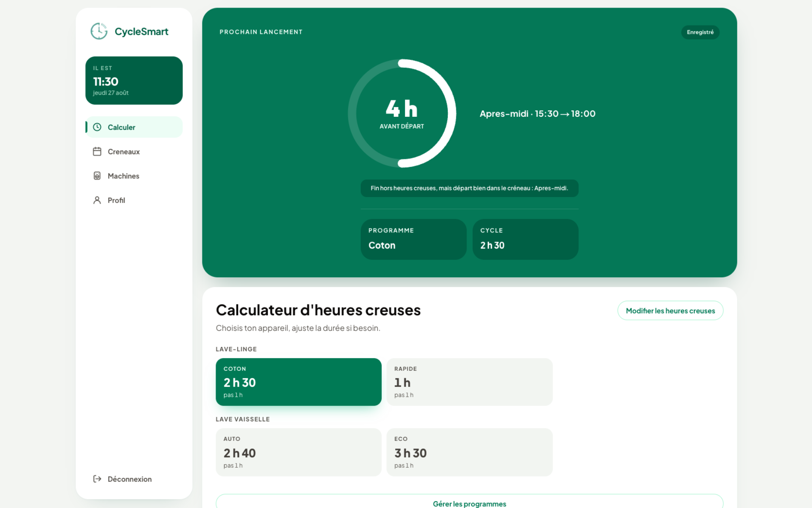Viewport: 812px width, 508px height.
Task: Go to the Machines section
Action: (x=134, y=176)
